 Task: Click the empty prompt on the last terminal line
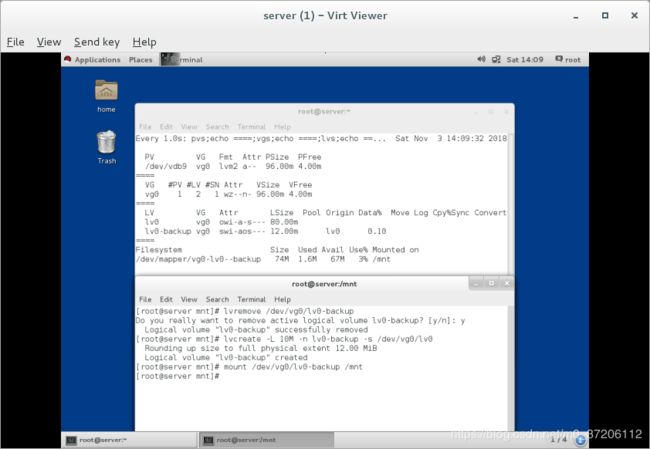pyautogui.click(x=177, y=376)
